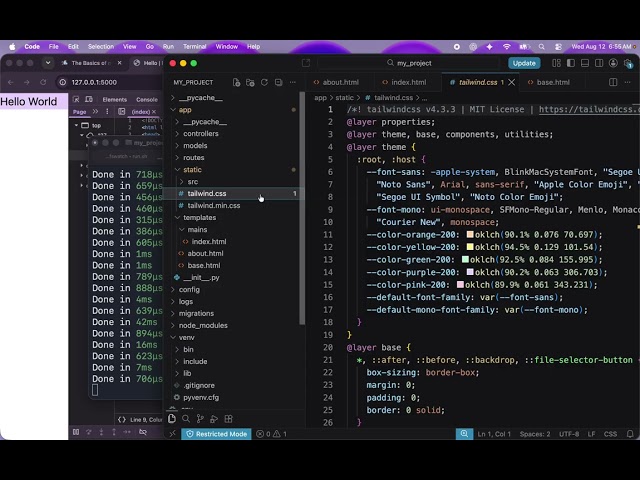Open the Run and Debug view icon
Image resolution: width=640 pixels, height=480 pixels.
(214, 419)
